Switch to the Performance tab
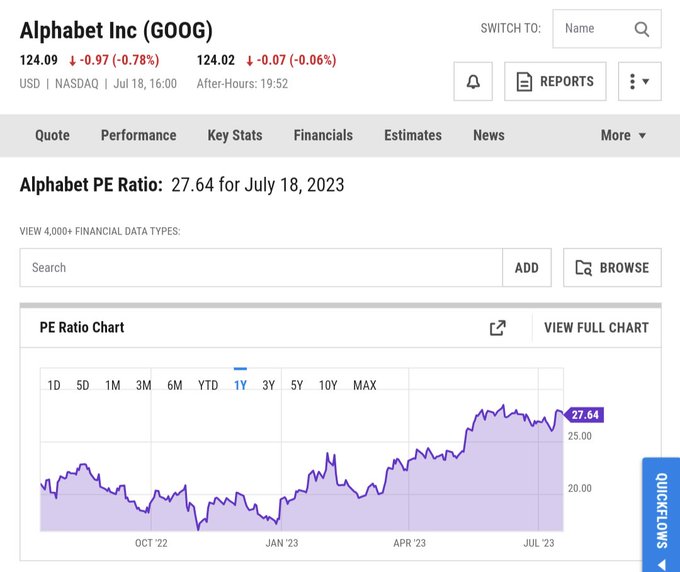Viewport: 680px width, 572px height. click(x=139, y=135)
